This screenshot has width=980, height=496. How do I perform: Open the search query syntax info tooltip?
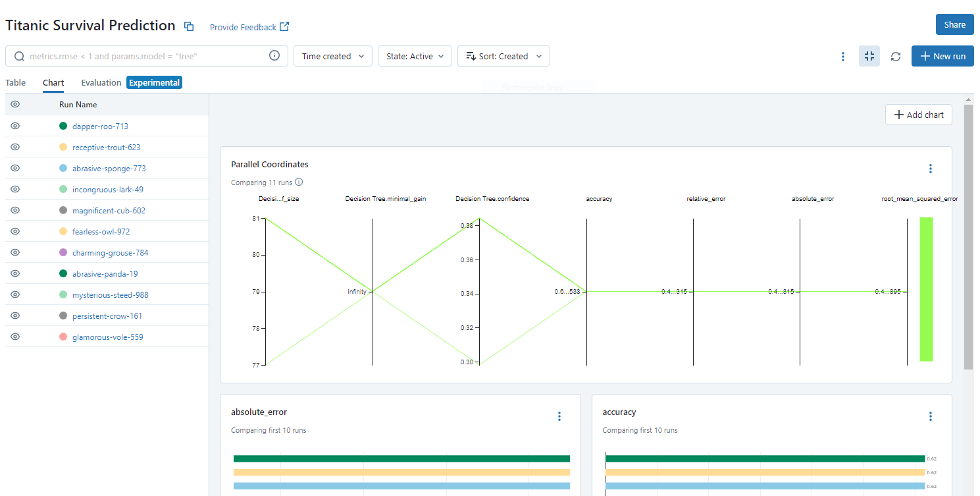[x=274, y=55]
